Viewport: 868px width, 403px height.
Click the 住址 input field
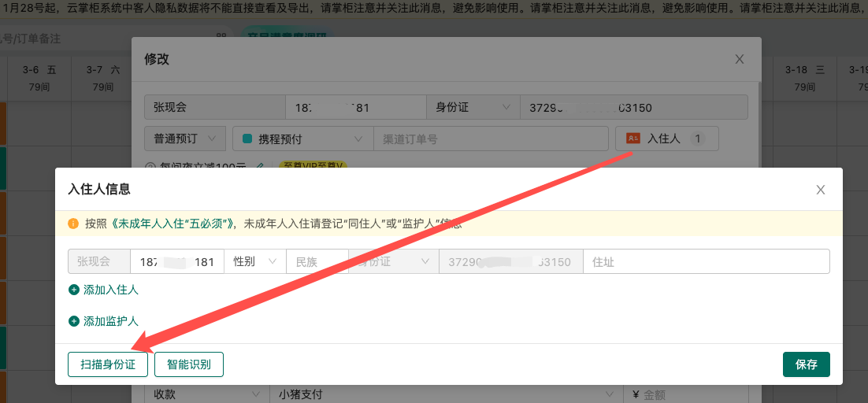pos(707,261)
